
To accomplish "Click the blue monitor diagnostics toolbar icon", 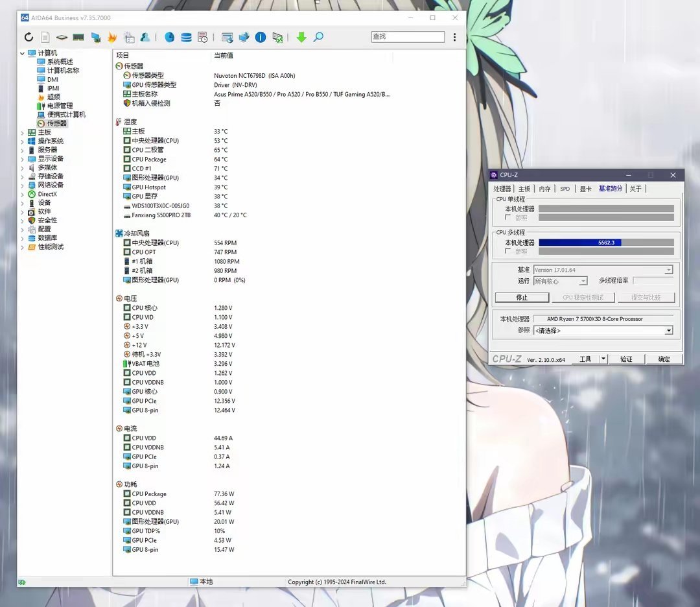I will pyautogui.click(x=95, y=37).
